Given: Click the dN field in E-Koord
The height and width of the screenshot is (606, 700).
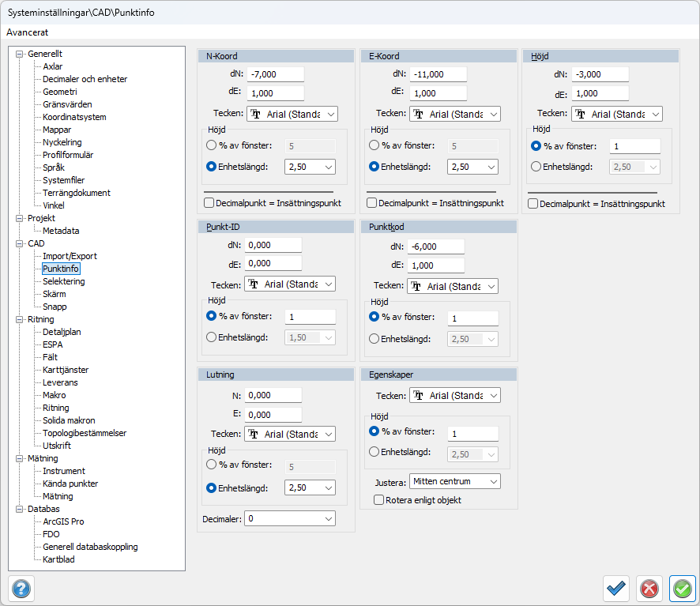Looking at the screenshot, I should (x=438, y=74).
